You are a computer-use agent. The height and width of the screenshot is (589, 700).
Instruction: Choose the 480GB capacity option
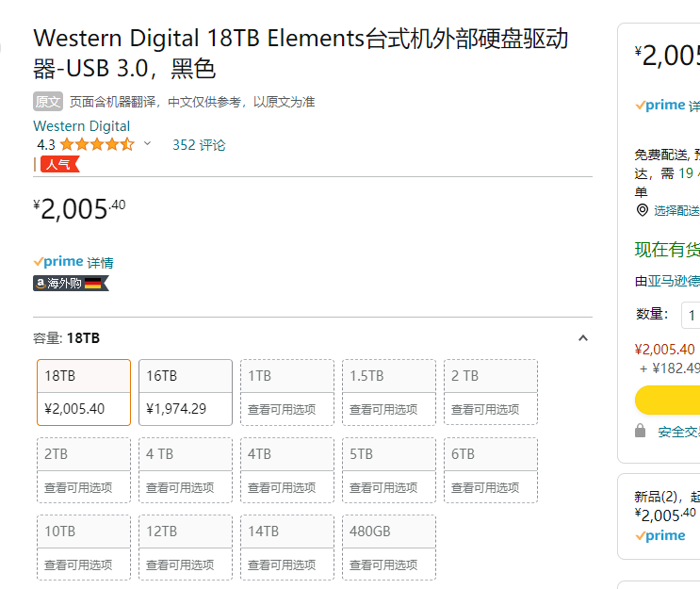pos(389,548)
